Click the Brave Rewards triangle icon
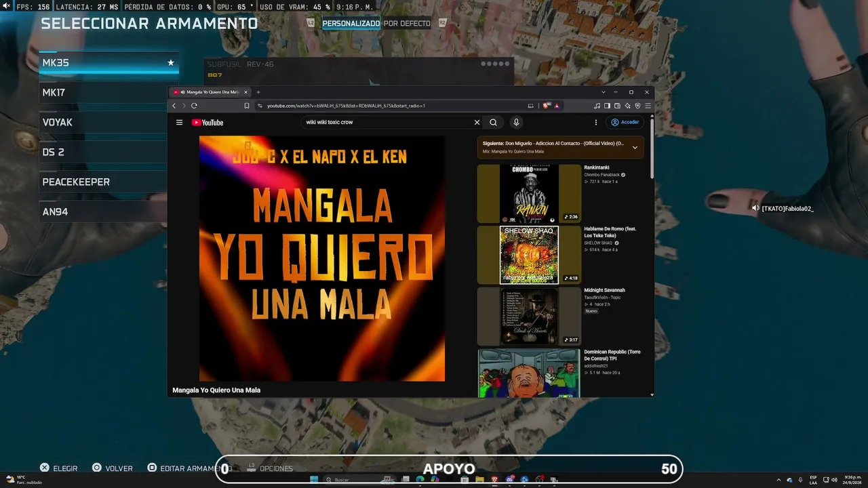This screenshot has height=488, width=868. pos(557,106)
